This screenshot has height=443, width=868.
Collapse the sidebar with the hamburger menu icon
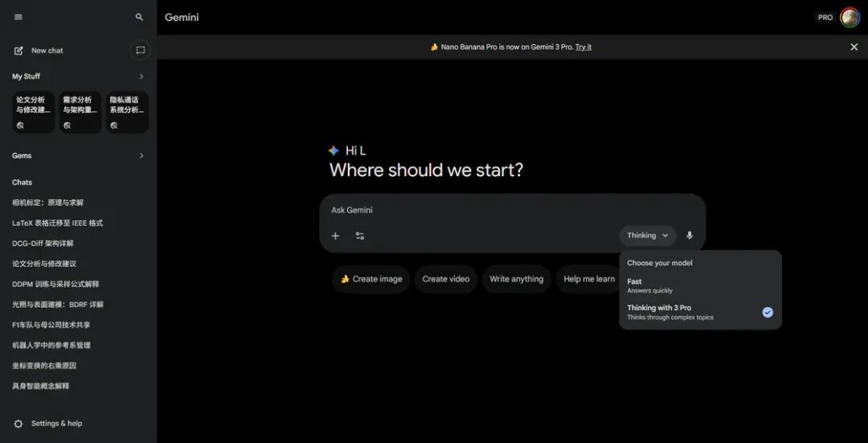point(18,17)
